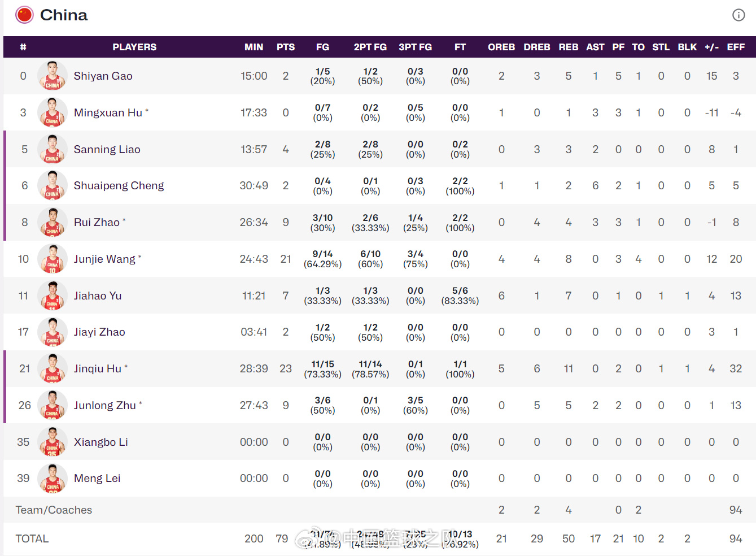Screen dimensions: 756x556
Task: Open Jiahao Yu's player photo
Action: (52, 296)
